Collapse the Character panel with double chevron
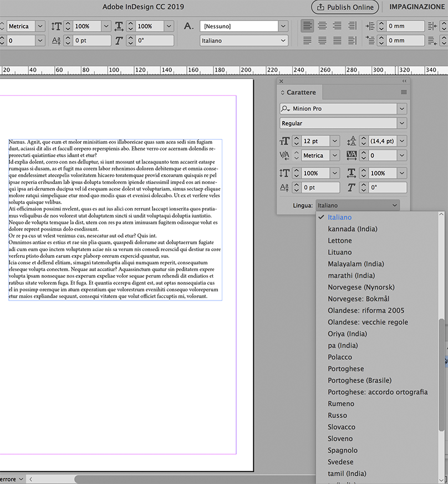Viewport: 448px width, 484px height. pyautogui.click(x=404, y=81)
